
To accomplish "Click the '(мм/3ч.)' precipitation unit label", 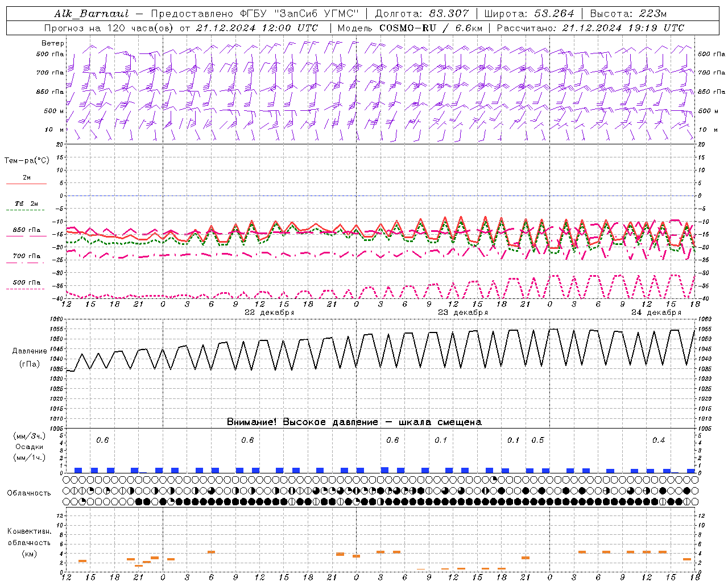I will click(x=29, y=436).
